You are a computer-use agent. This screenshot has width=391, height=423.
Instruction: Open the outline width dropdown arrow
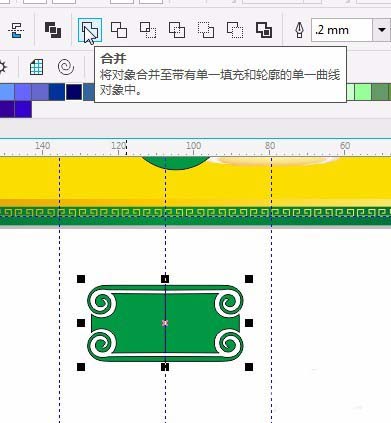click(382, 30)
